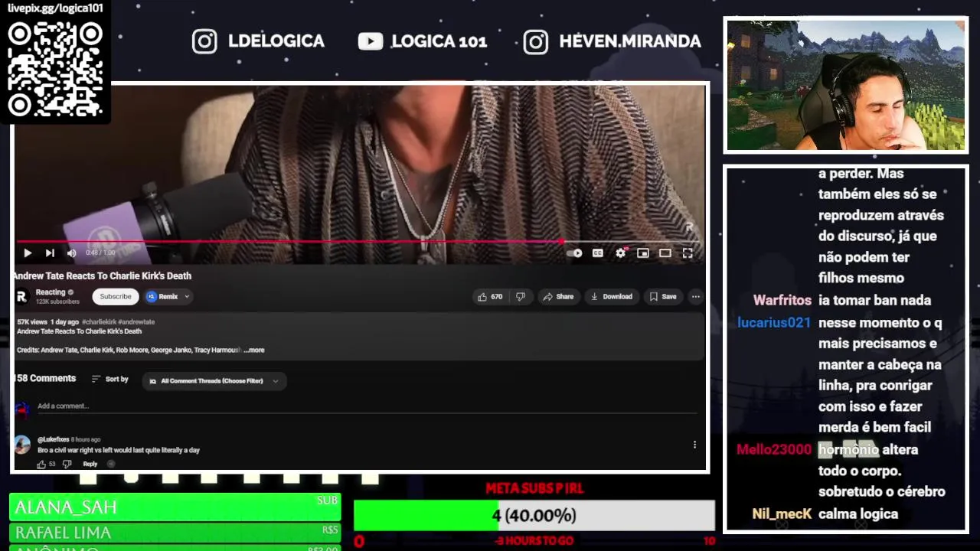Click the LOGICA 101 YouTube icon
The width and height of the screenshot is (980, 551).
coord(371,41)
